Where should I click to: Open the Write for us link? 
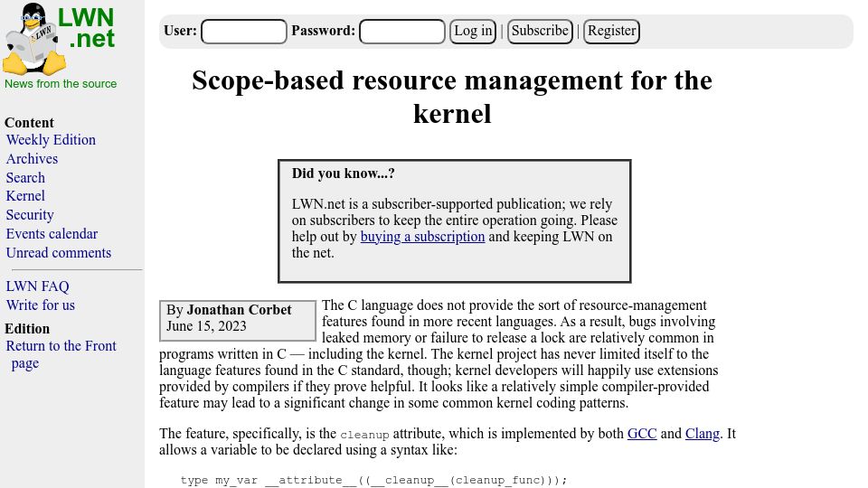pyautogui.click(x=41, y=305)
